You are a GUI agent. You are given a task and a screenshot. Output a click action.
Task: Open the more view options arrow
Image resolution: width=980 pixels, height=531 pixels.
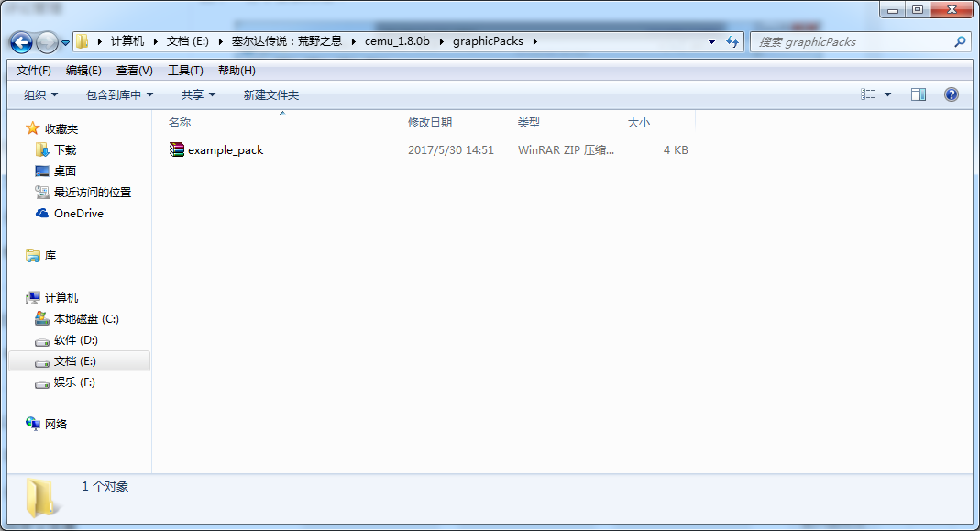tap(887, 95)
